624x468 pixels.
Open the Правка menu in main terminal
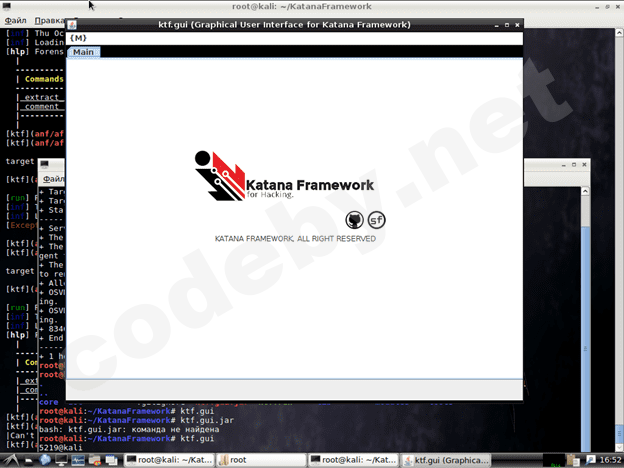tap(49, 20)
